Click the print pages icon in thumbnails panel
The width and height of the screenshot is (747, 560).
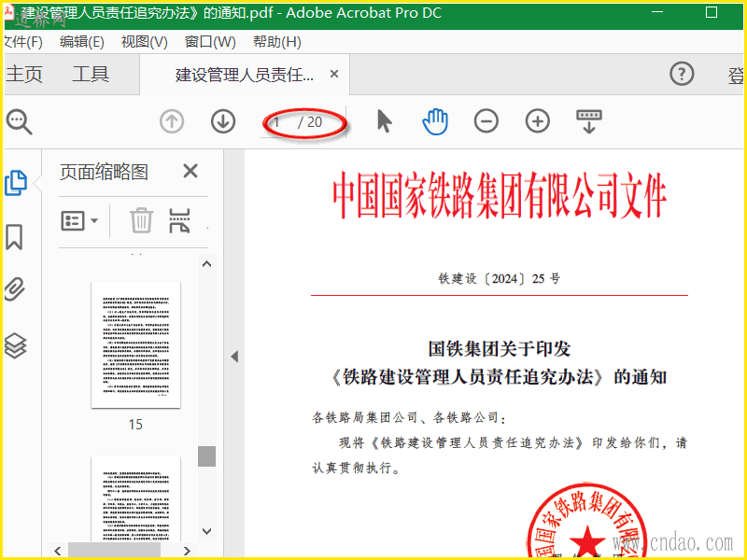coord(179,220)
